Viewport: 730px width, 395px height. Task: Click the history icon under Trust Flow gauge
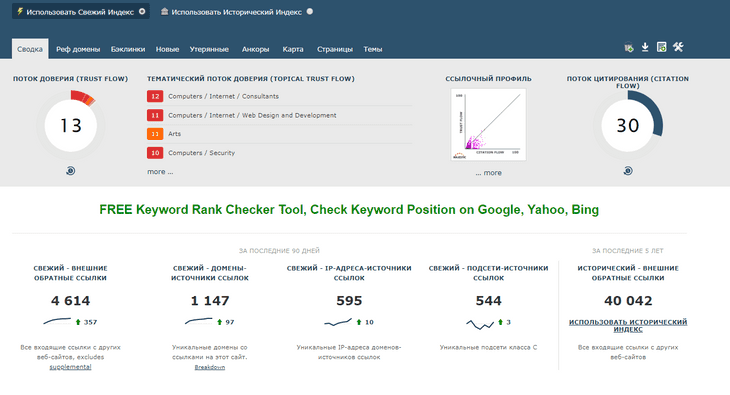[70, 171]
